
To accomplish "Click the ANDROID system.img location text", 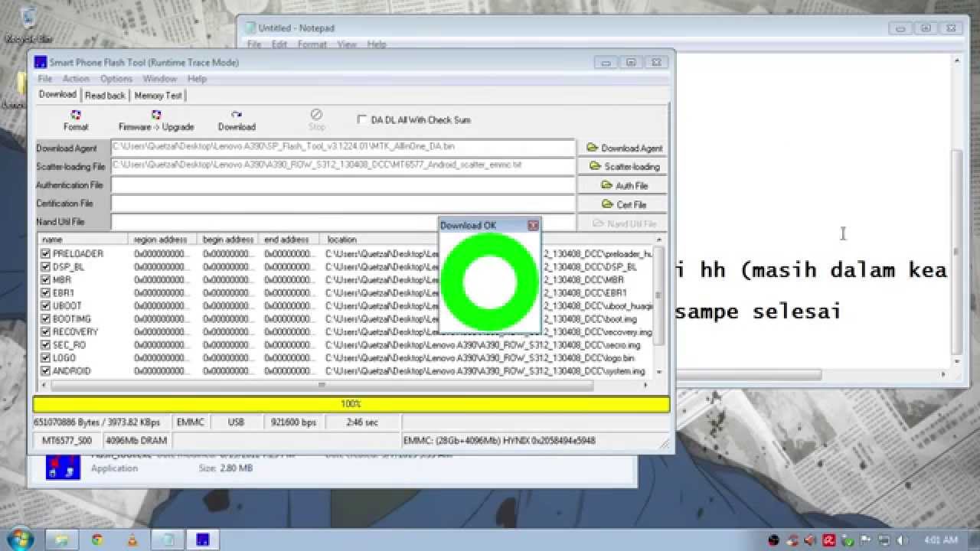I will pyautogui.click(x=485, y=371).
